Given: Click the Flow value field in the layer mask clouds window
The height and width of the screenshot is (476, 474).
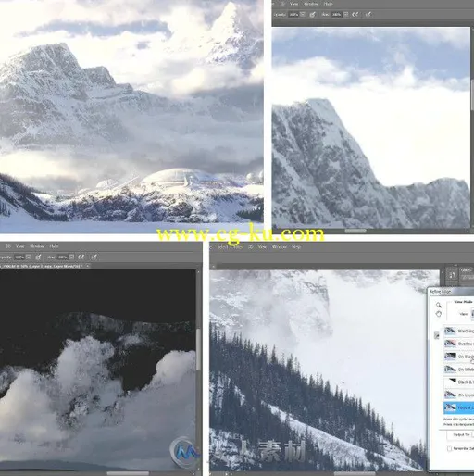Looking at the screenshot, I should [62, 257].
